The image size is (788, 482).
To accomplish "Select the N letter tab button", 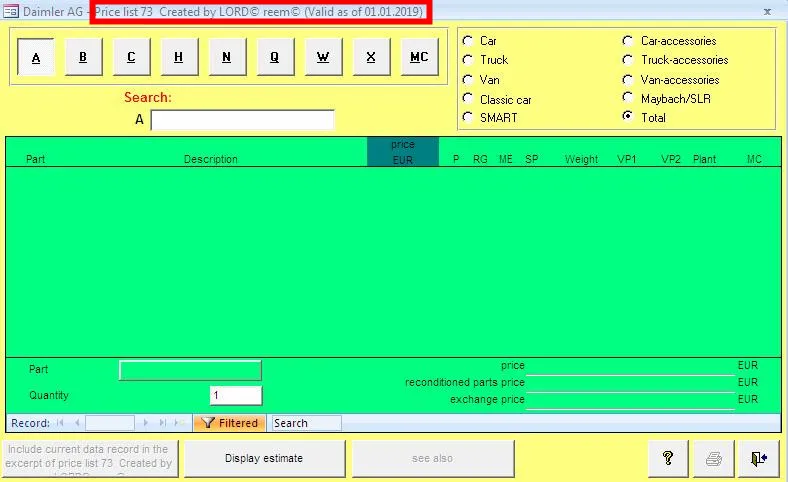I will point(227,57).
